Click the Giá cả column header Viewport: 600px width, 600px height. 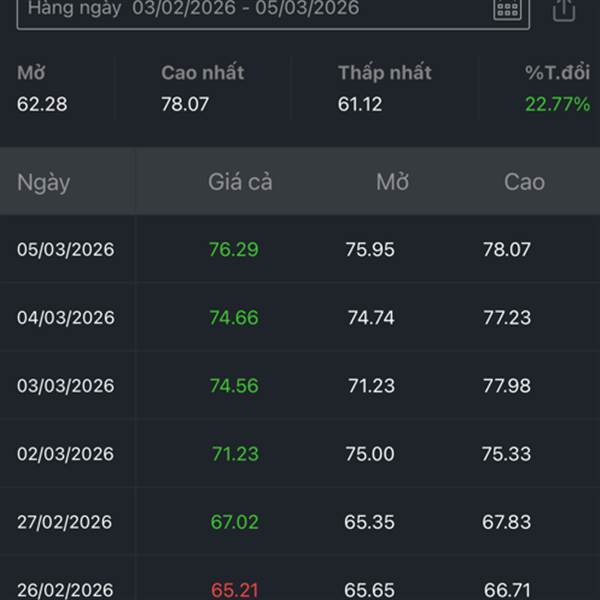click(240, 182)
